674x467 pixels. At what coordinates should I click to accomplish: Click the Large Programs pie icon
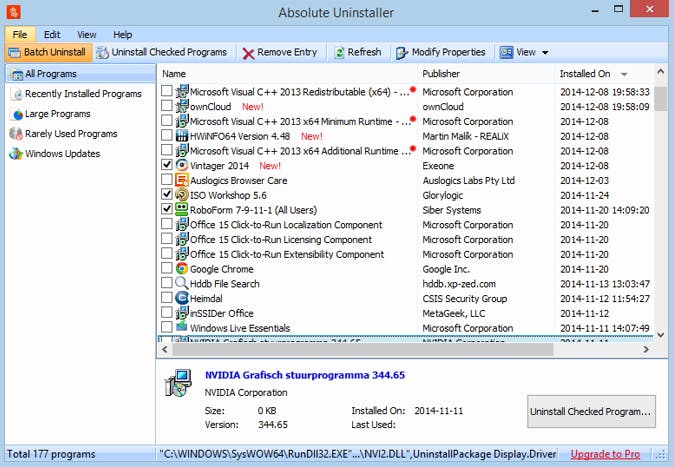click(17, 114)
